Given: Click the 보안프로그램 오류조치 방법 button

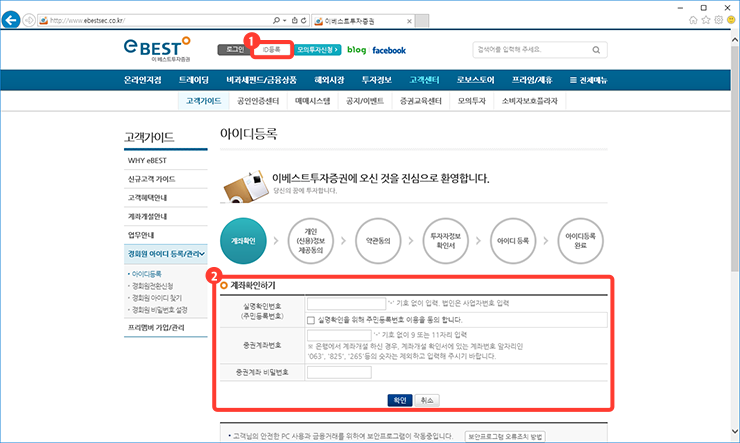Looking at the screenshot, I should (505, 437).
